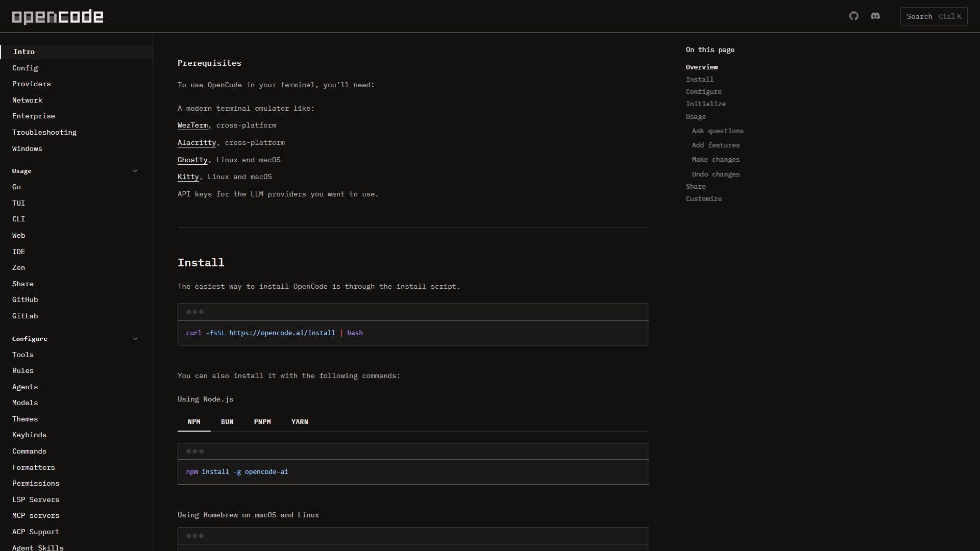Open the GitLab sidebar page
This screenshot has width=980, height=551.
(25, 316)
